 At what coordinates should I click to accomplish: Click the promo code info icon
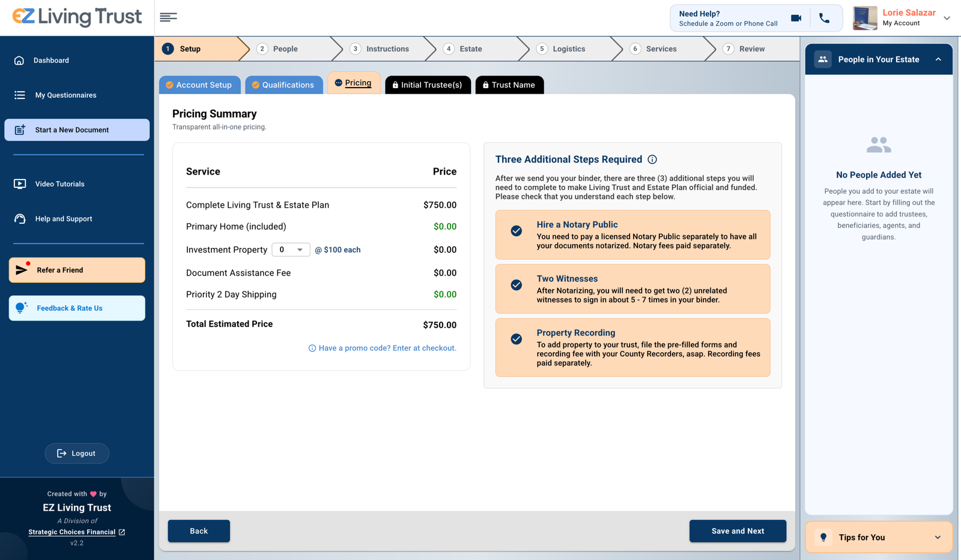(x=312, y=348)
